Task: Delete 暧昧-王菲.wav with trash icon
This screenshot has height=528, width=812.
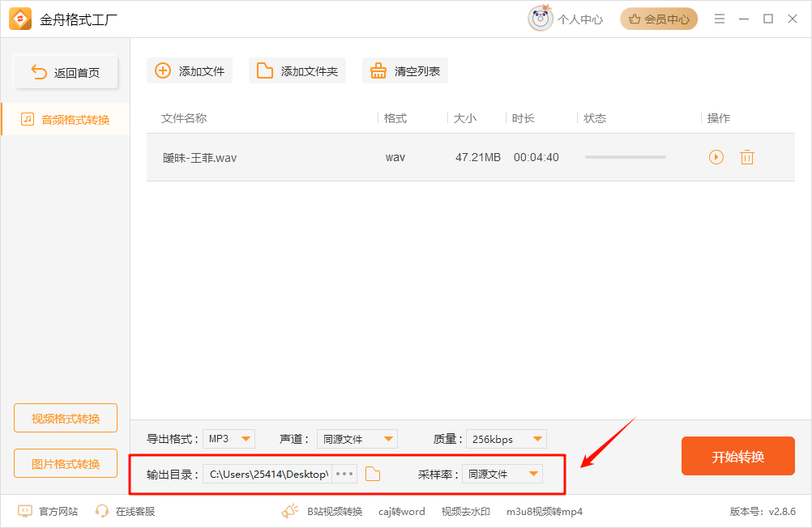Action: [746, 157]
